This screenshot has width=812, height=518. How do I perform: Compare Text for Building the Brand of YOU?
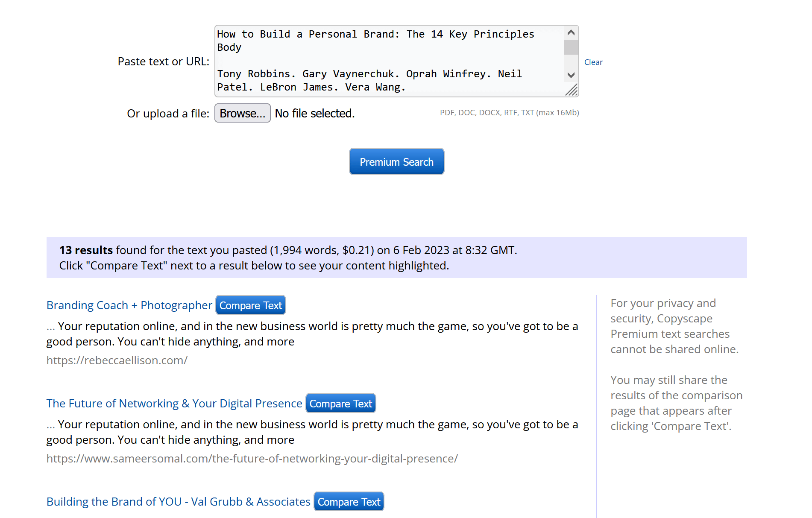349,502
